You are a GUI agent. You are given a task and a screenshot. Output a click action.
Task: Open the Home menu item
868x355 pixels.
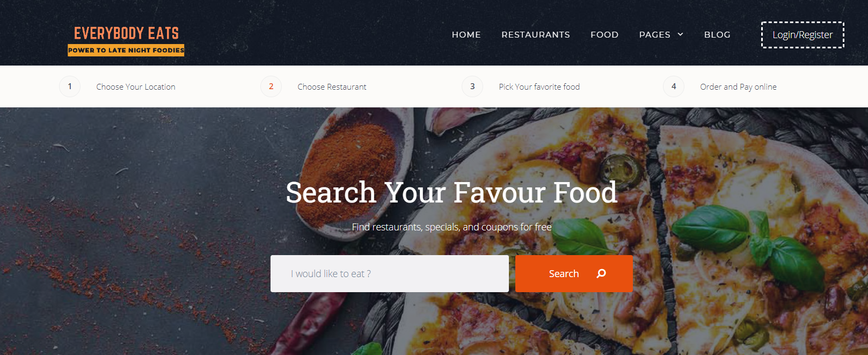(466, 34)
